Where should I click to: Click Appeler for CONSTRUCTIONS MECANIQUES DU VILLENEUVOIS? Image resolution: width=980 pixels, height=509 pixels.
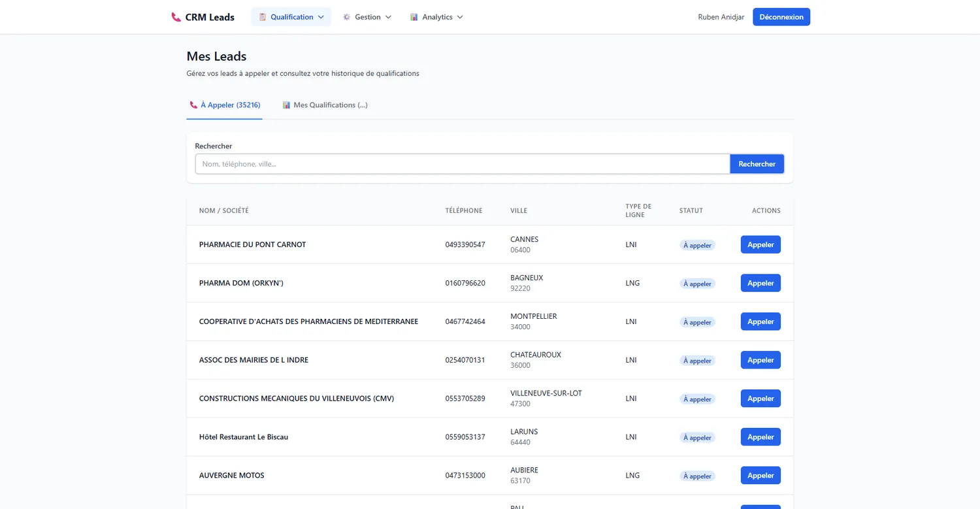[760, 399]
